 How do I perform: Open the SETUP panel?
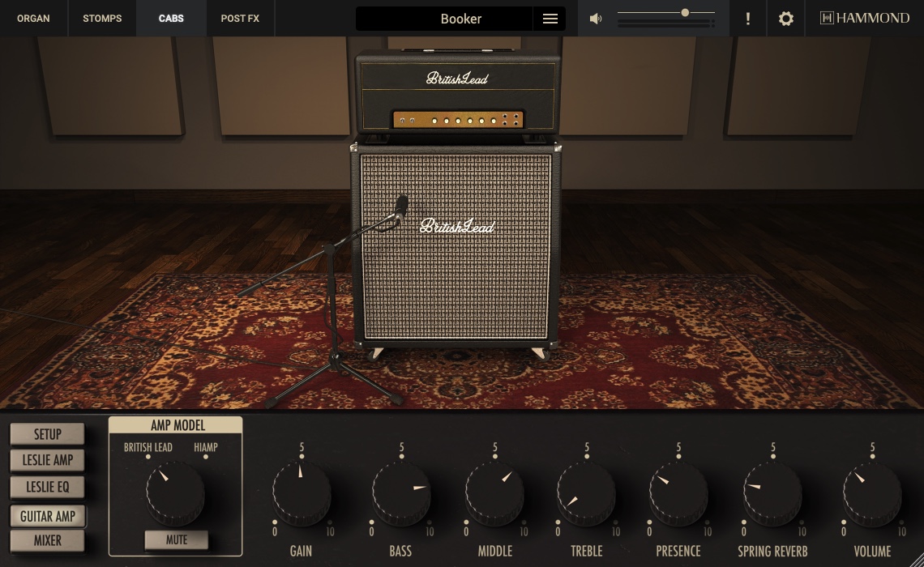(x=47, y=434)
